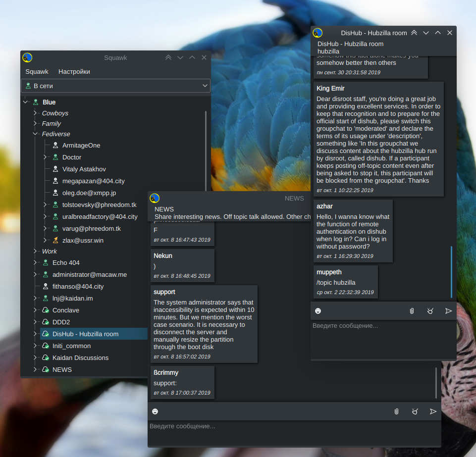This screenshot has width=476, height=457.
Task: Open the Squawk menu
Action: (37, 72)
